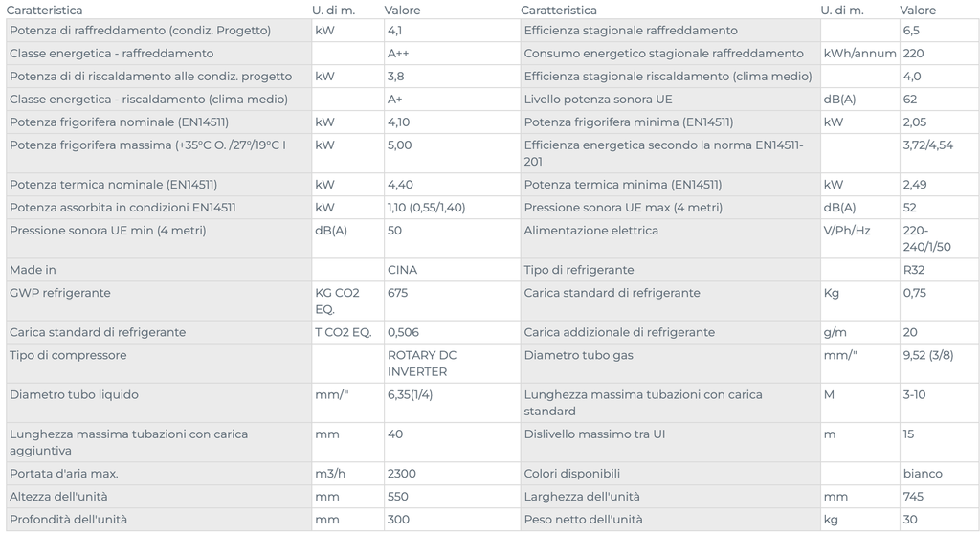Screen dimensions: 980x534
Task: Select the Portata d'aria max. value 2300
Action: pos(401,474)
